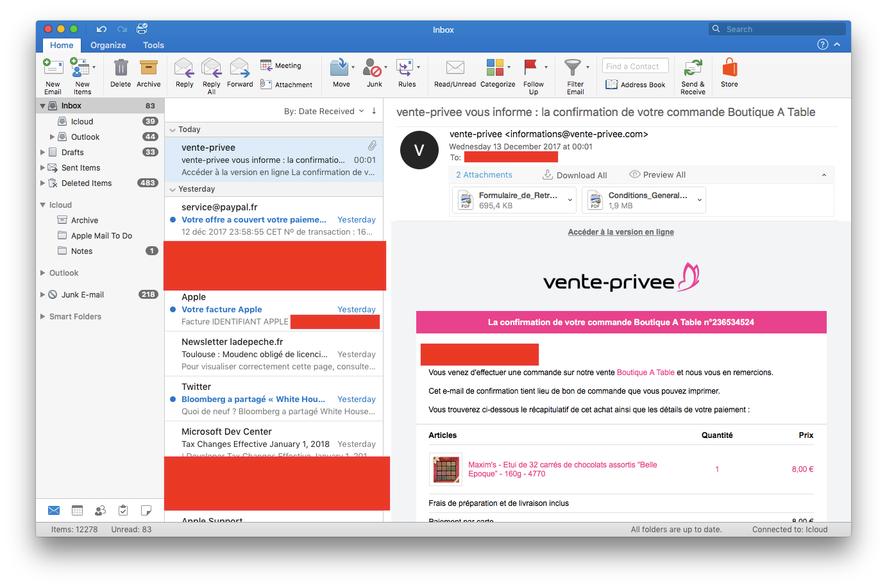Collapse the Today message group
The image size is (887, 588).
(173, 130)
